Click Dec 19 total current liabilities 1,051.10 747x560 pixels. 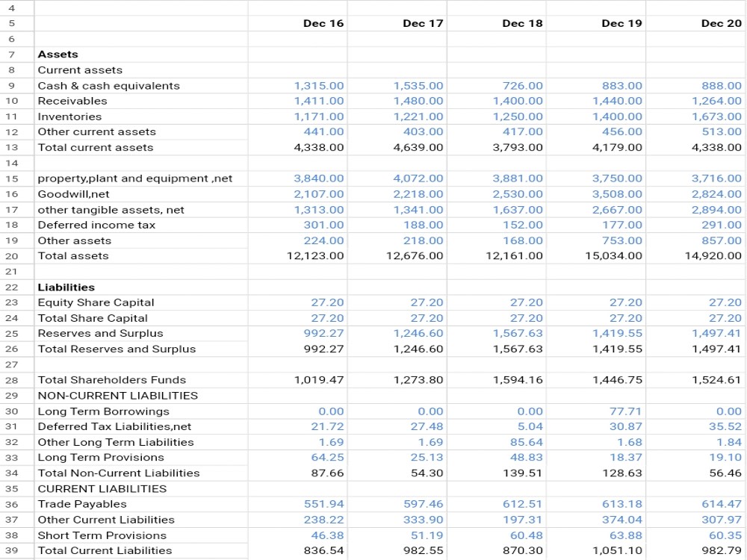618,551
